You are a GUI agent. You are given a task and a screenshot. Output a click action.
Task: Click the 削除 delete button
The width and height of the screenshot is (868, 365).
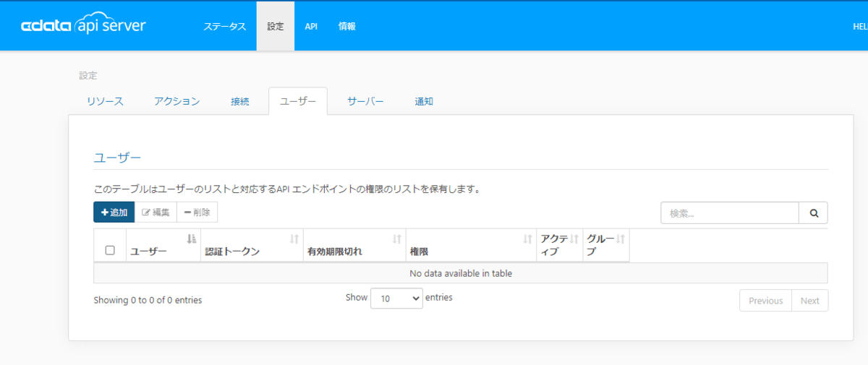[197, 212]
